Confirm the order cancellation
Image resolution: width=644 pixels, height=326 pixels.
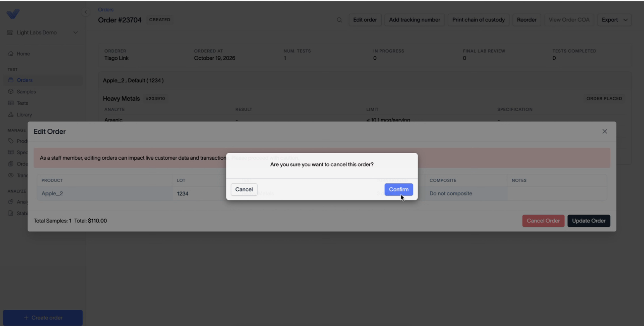click(x=398, y=190)
